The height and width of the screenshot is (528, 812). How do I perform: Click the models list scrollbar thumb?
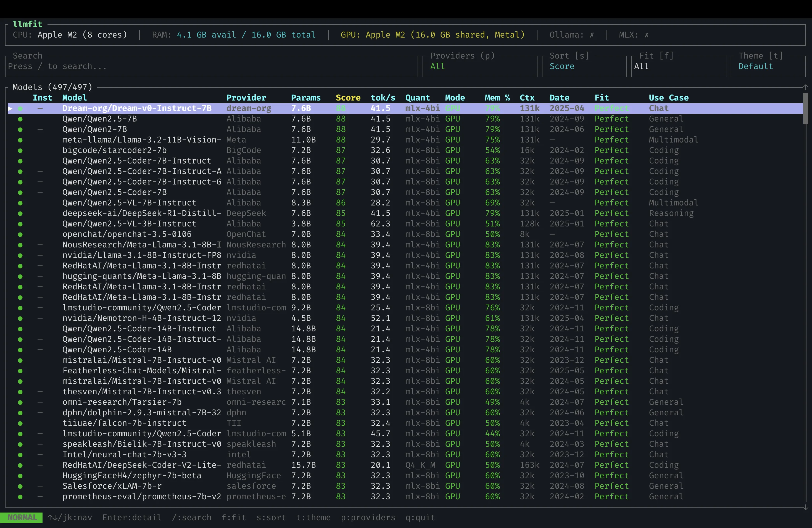pyautogui.click(x=806, y=109)
